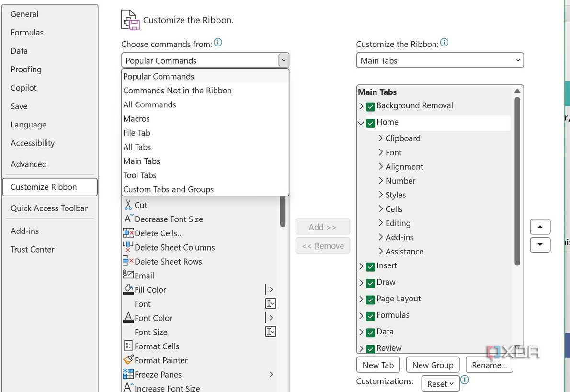
Task: Open the Popular Commands dropdown arrow
Action: pyautogui.click(x=284, y=60)
